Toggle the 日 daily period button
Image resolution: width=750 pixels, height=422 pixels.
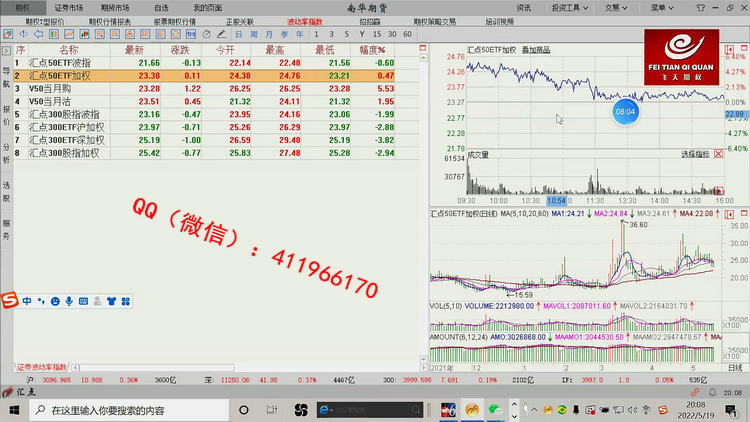(240, 34)
